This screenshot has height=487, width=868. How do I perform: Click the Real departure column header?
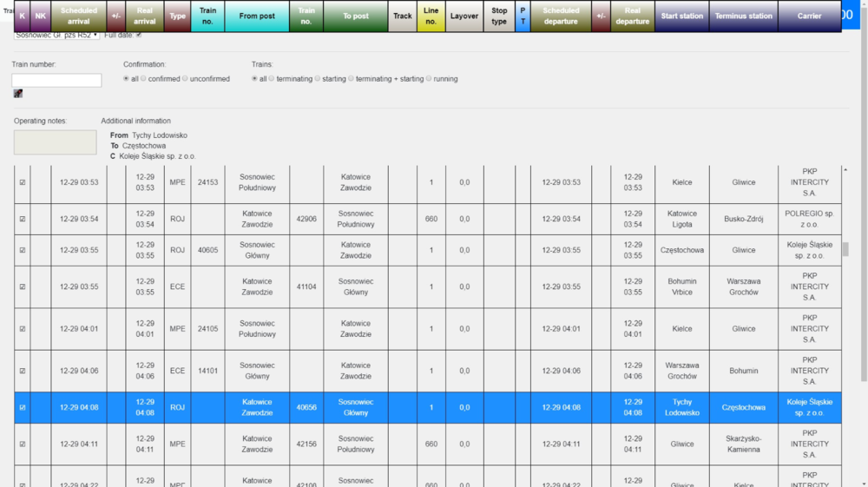click(x=633, y=16)
